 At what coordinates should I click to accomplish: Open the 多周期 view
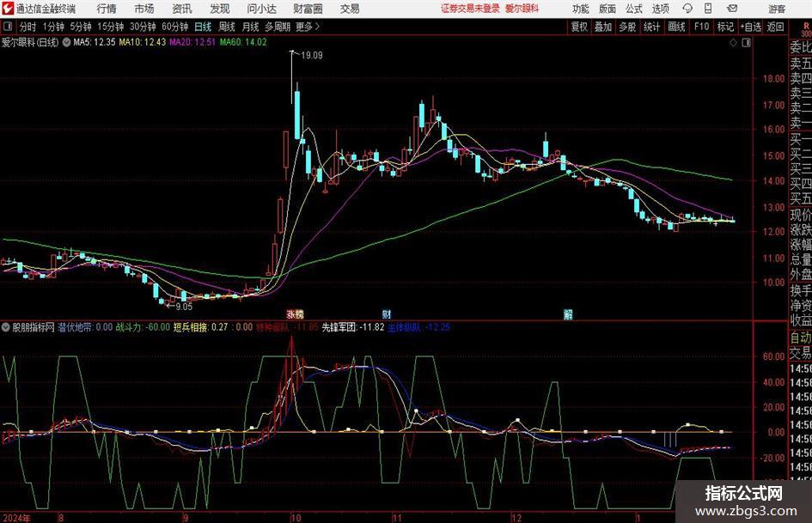click(278, 27)
